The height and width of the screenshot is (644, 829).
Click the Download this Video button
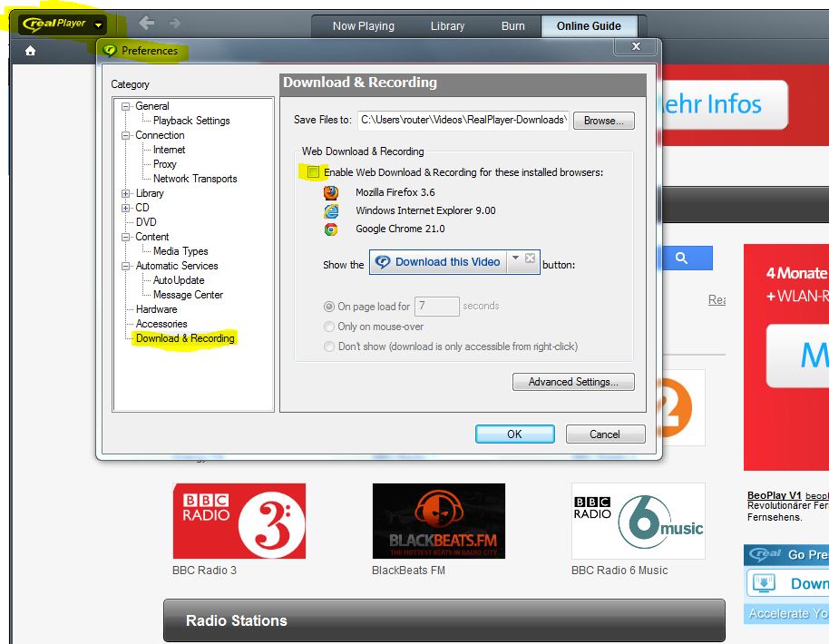[x=438, y=262]
